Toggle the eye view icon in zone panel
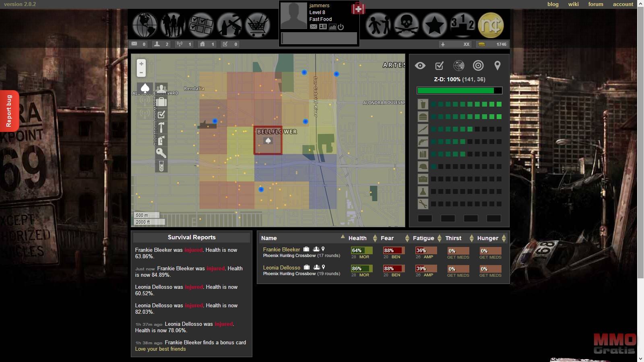This screenshot has height=362, width=644. (420, 66)
